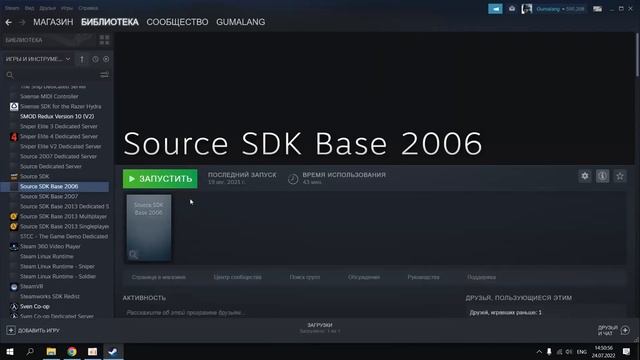
Task: Select Source SDK Base 2013 Multiplayer
Action: [x=63, y=216]
